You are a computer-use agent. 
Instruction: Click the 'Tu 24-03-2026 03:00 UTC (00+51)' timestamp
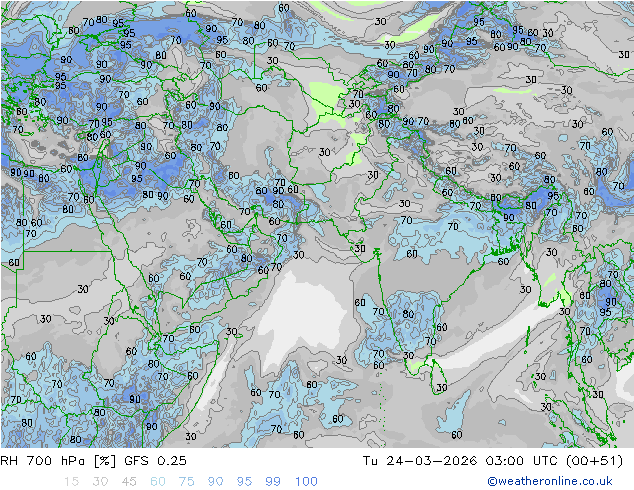[493, 460]
